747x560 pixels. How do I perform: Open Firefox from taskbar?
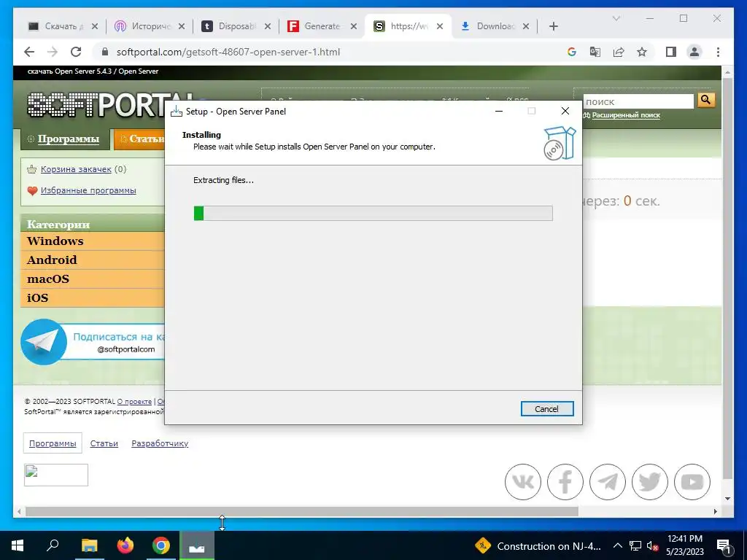click(x=125, y=545)
